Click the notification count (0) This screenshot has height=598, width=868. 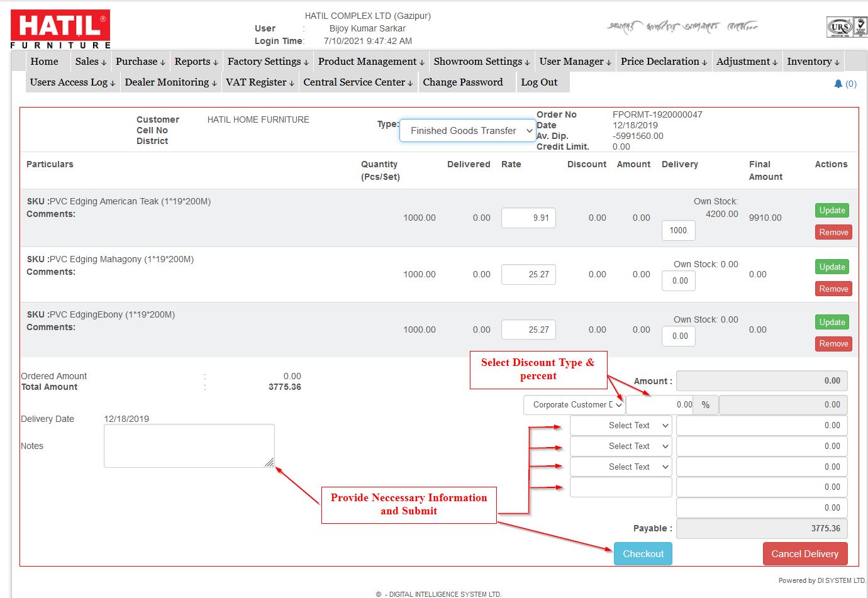[x=851, y=84]
